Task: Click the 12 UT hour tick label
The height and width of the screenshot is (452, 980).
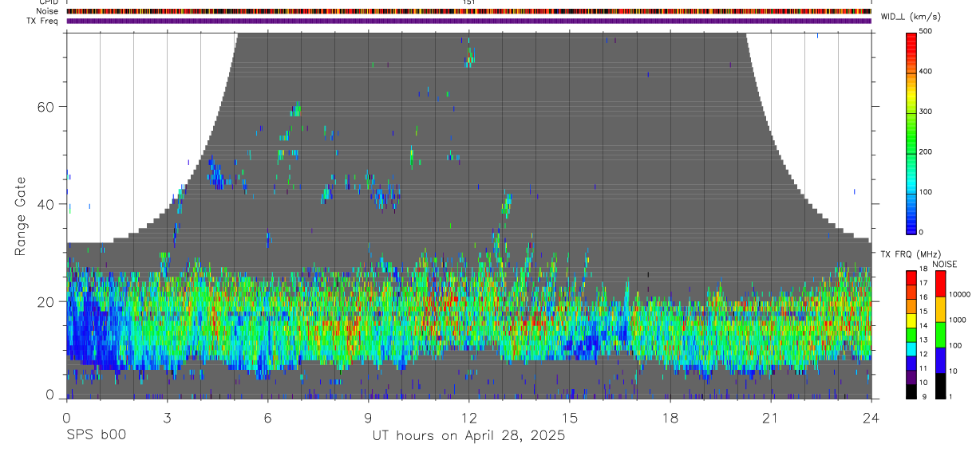Action: point(468,417)
